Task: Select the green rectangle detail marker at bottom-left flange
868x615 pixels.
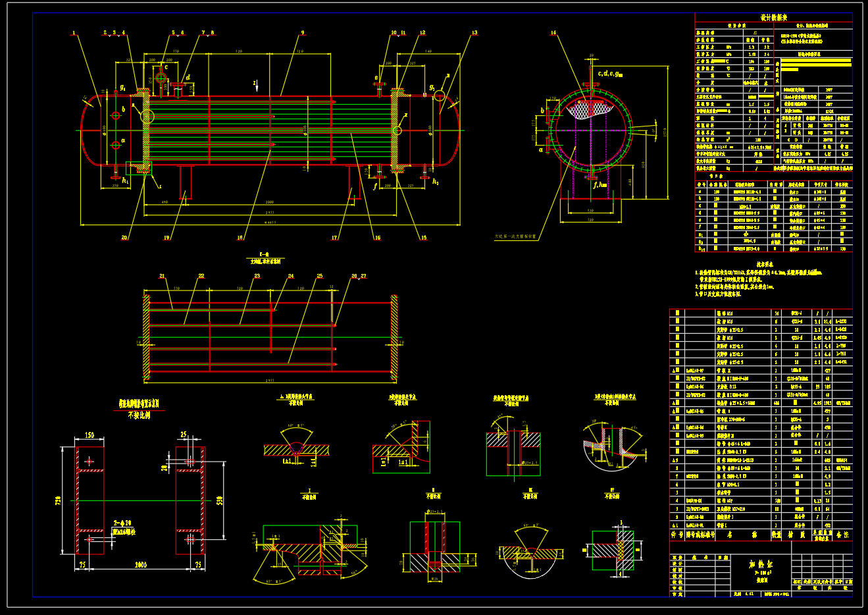Action: (148, 168)
